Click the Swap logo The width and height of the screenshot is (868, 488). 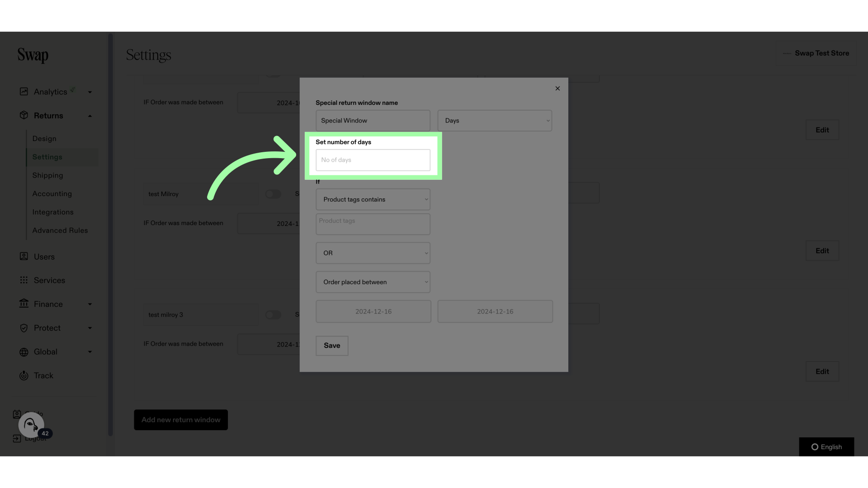click(x=33, y=55)
